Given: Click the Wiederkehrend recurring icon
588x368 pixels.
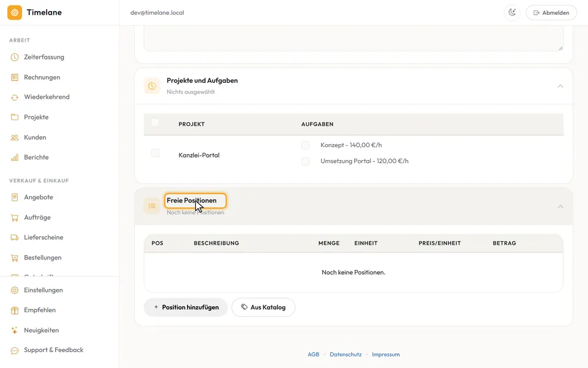Looking at the screenshot, I should click(15, 98).
